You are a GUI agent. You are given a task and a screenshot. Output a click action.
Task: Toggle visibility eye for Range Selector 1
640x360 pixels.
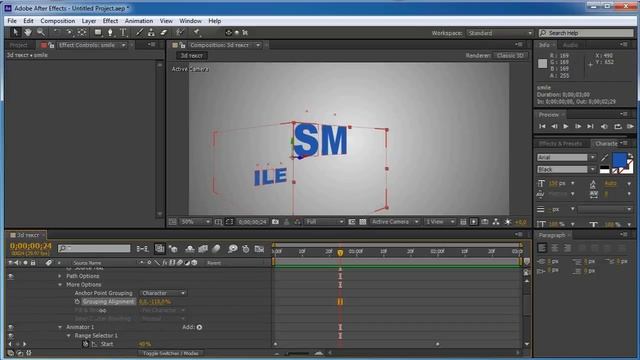[x=11, y=336]
